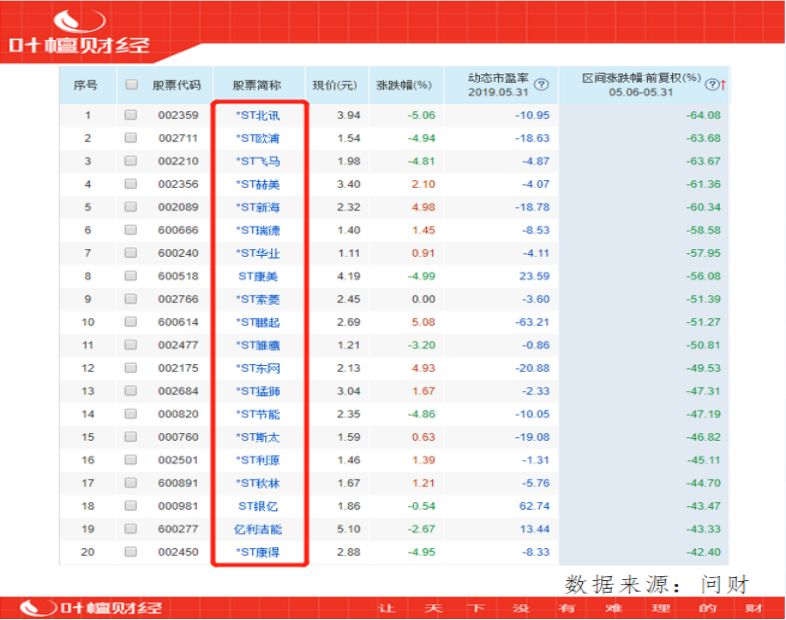
Task: Open the *ST飞马 stock link
Action: (258, 161)
